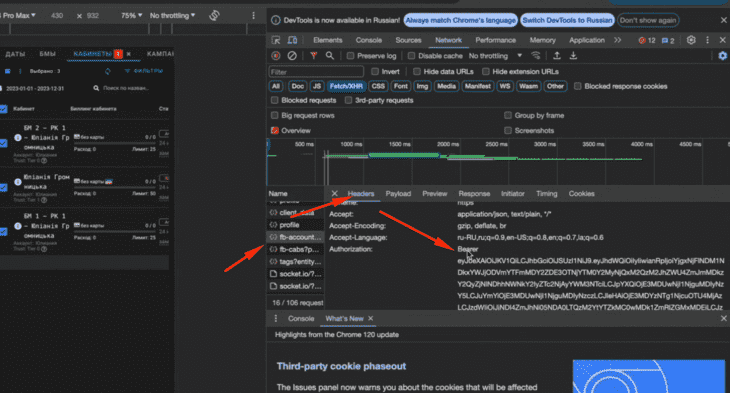Open the БМЫ tab in app
The height and width of the screenshot is (393, 730).
pyautogui.click(x=47, y=54)
